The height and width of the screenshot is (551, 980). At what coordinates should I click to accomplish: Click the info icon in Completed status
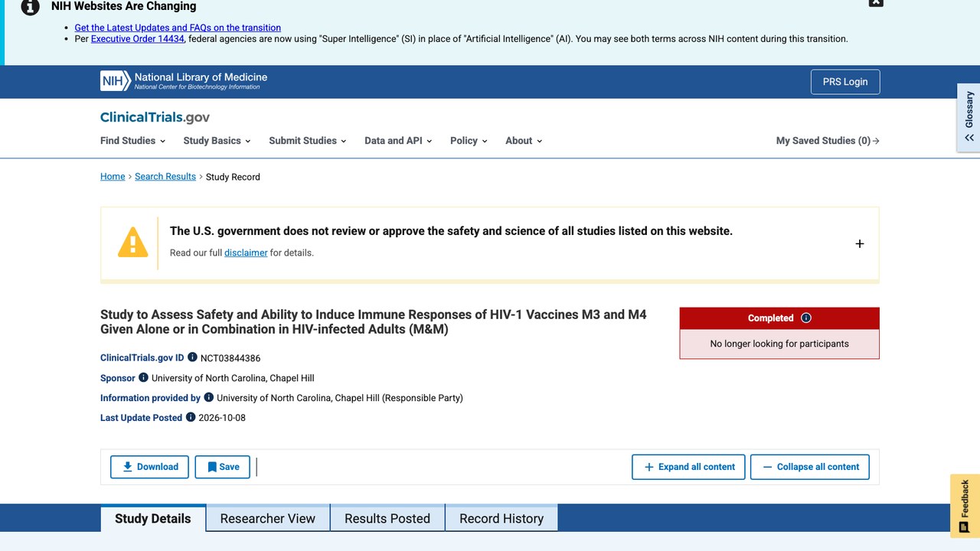pyautogui.click(x=805, y=318)
